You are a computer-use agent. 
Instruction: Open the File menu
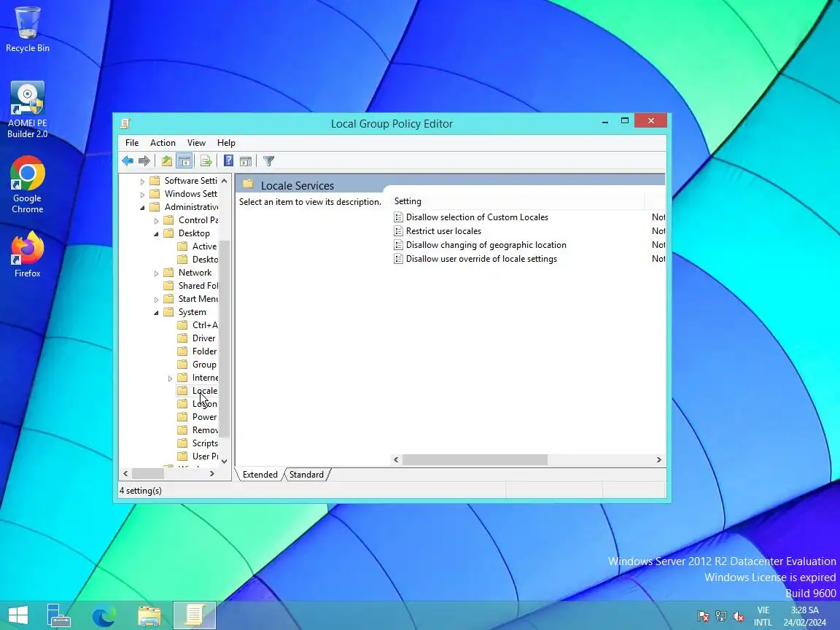132,142
